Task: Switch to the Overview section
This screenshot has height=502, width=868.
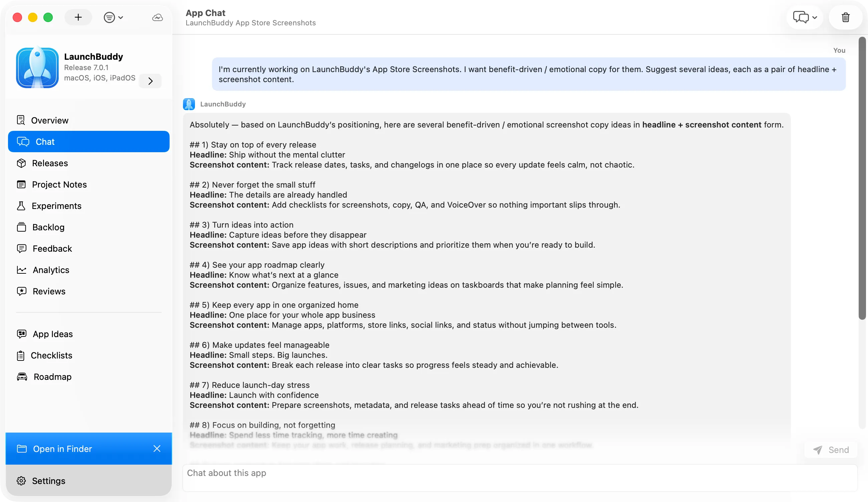Action: (x=88, y=120)
